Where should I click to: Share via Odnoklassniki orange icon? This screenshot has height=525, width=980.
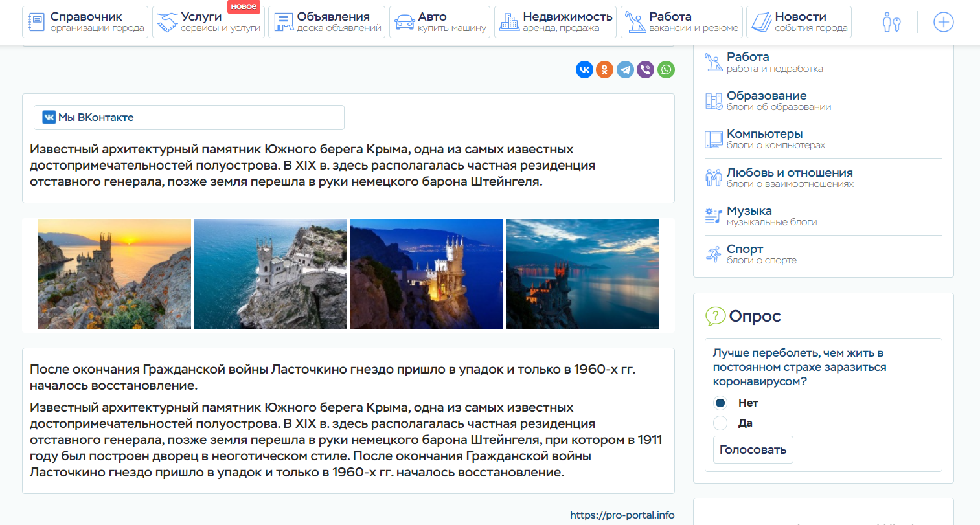click(604, 70)
